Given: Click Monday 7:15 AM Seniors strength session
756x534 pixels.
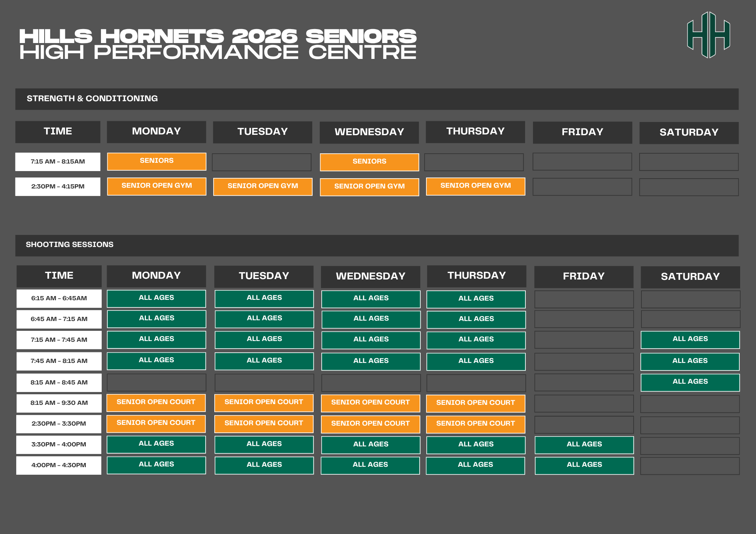Looking at the screenshot, I should coord(156,161).
